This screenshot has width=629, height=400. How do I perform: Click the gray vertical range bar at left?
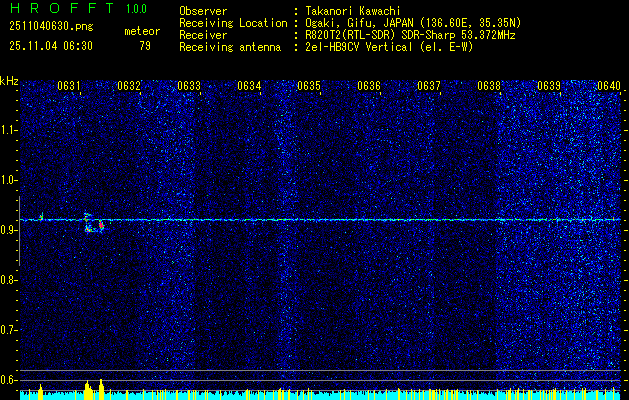click(19, 231)
